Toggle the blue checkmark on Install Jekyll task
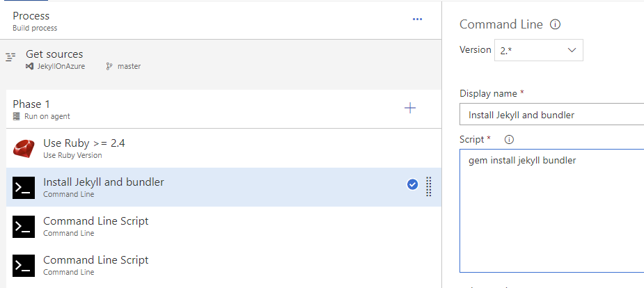Screen dimensions: 644x288 point(412,184)
